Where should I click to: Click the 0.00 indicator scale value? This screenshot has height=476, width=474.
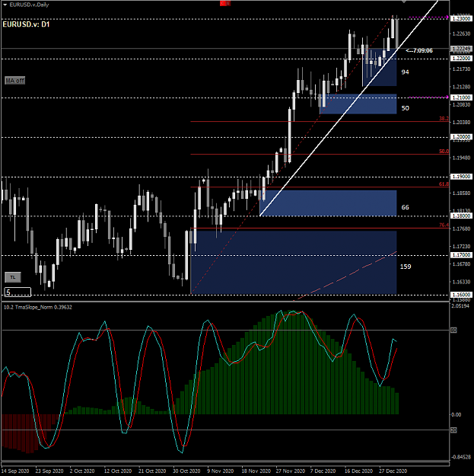[x=457, y=414]
